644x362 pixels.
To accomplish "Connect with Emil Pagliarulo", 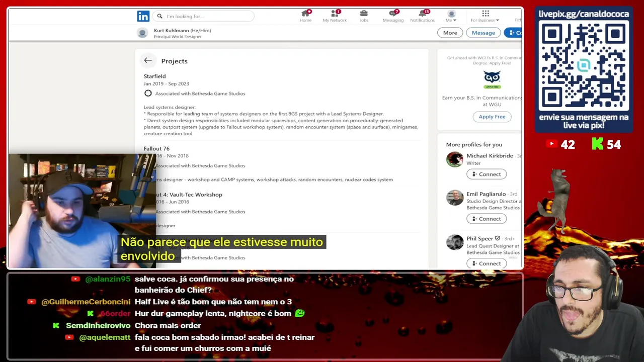I will [x=487, y=219].
